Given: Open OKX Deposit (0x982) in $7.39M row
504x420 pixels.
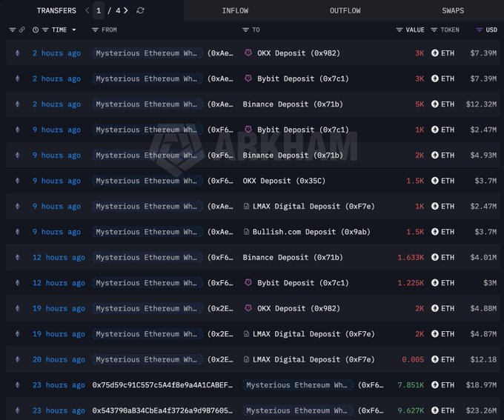Looking at the screenshot, I should [x=299, y=53].
